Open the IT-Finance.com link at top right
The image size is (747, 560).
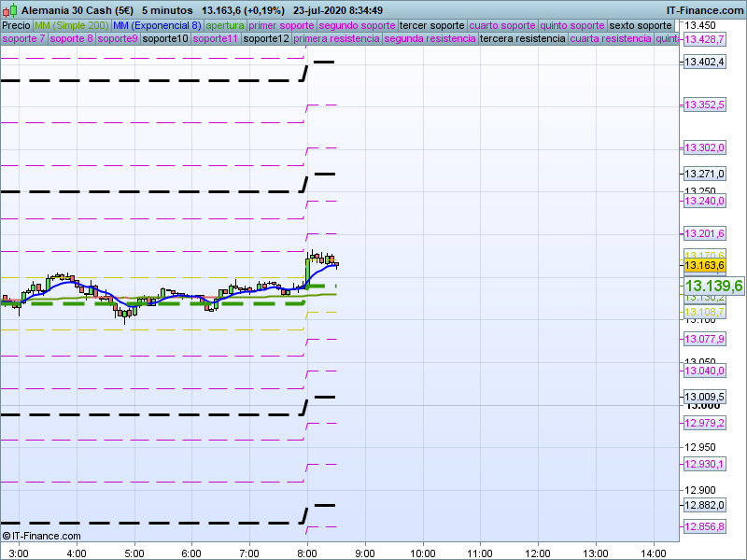(x=704, y=9)
